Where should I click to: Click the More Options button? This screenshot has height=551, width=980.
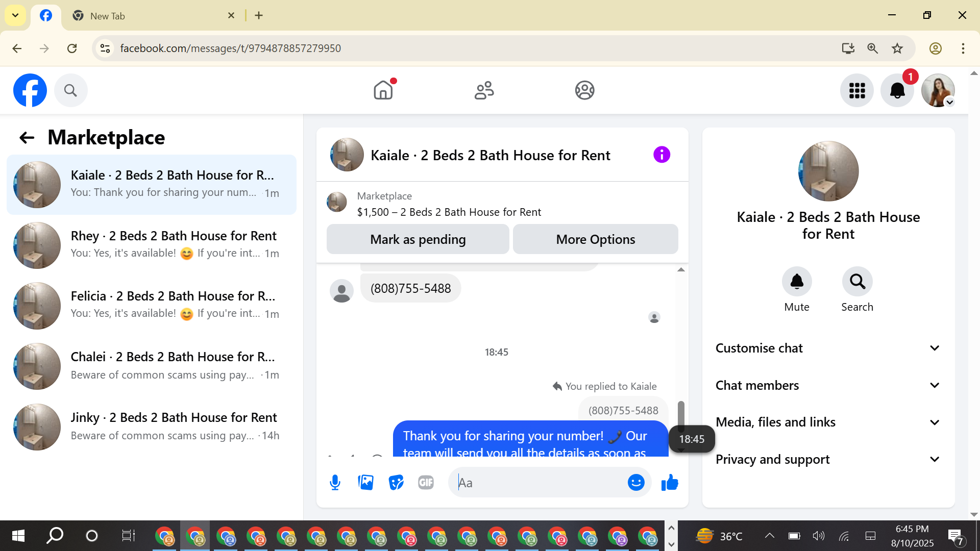595,239
